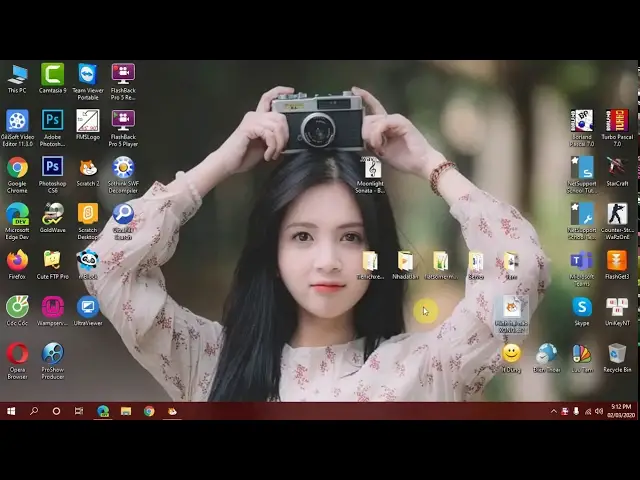Click the microphone tray icon
The height and width of the screenshot is (480, 640).
tap(576, 411)
